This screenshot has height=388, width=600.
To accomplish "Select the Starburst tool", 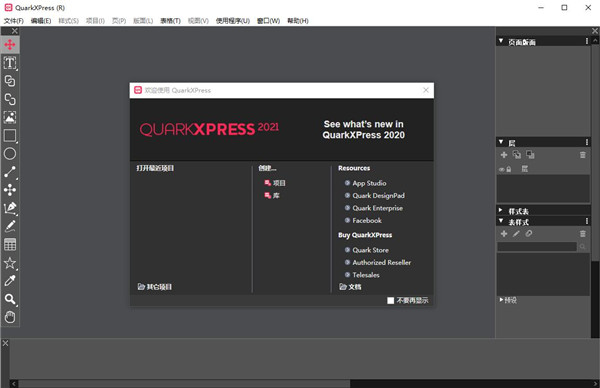I will [10, 263].
